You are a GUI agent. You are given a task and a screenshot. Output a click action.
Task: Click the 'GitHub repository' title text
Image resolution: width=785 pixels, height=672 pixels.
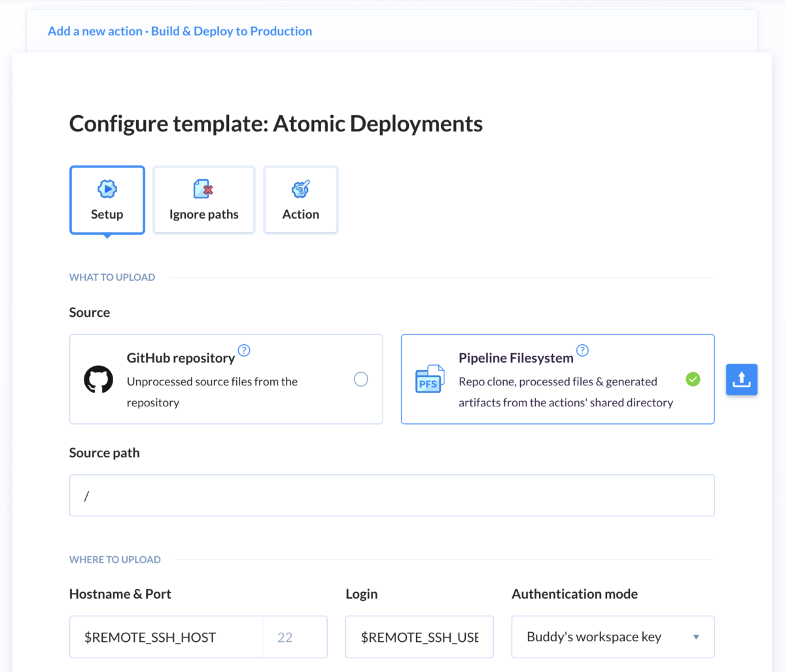pos(181,358)
